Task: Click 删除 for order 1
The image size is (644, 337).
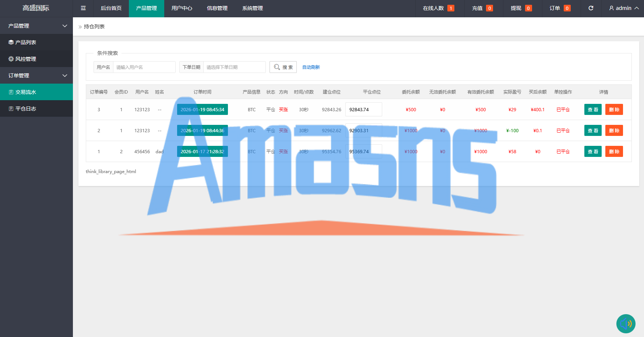Action: pyautogui.click(x=614, y=151)
